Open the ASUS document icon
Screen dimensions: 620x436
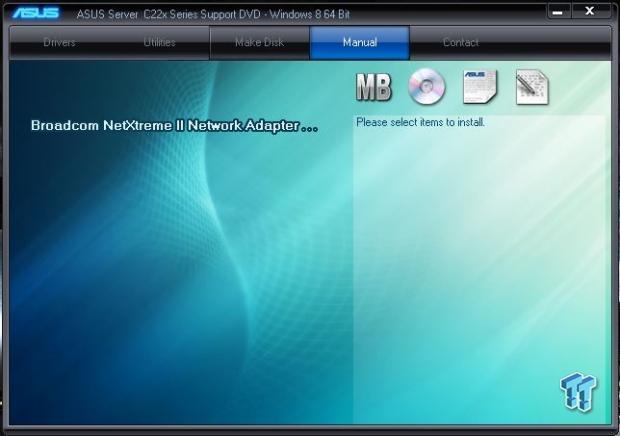click(x=480, y=87)
